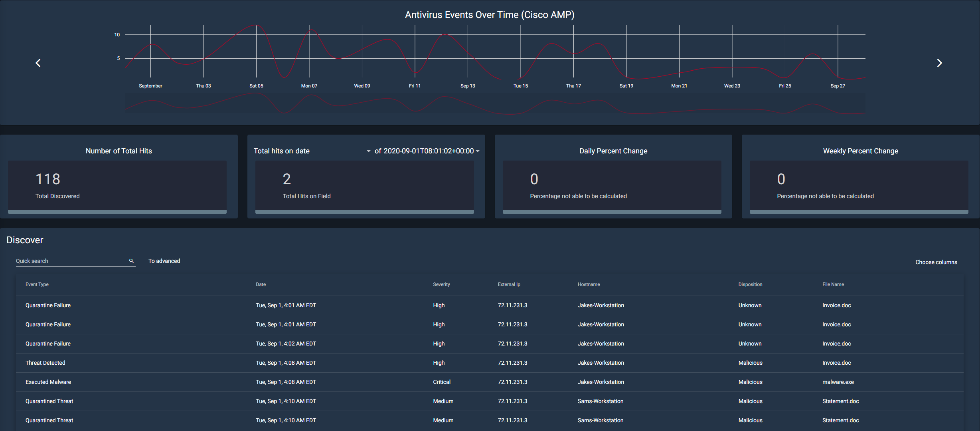The image size is (980, 431).
Task: Click the Hostname column header
Action: click(x=589, y=284)
